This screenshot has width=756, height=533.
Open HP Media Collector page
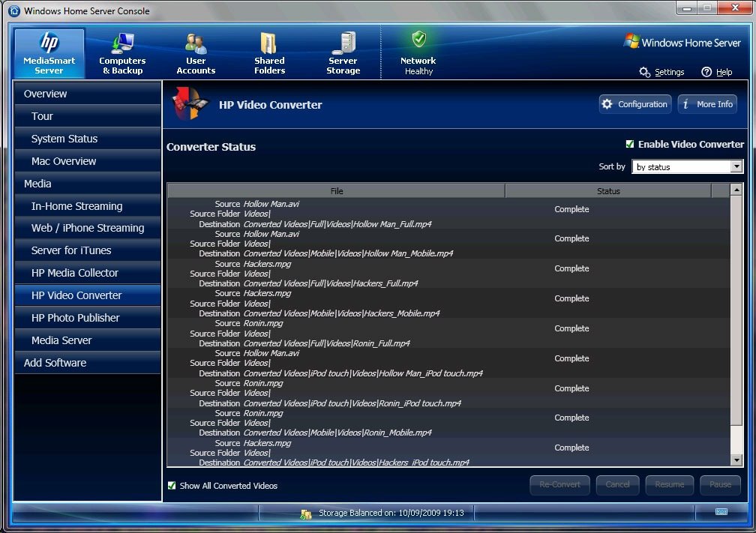click(x=87, y=273)
